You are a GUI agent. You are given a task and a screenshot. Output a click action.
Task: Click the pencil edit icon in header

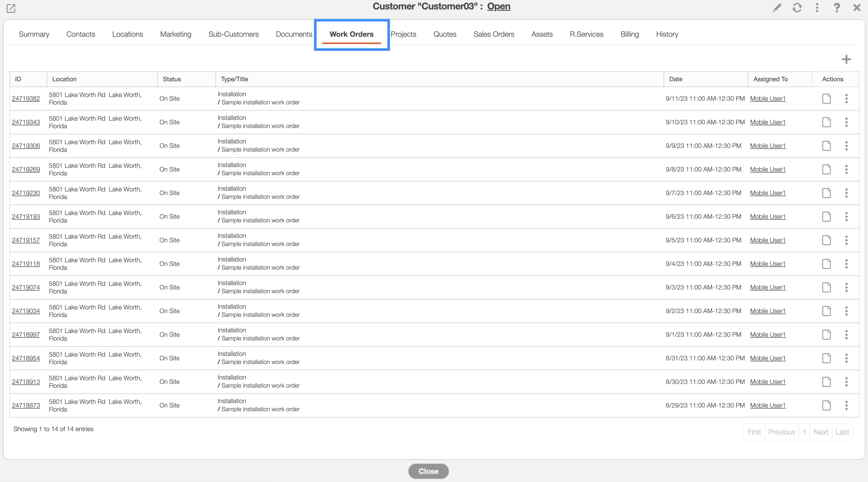coord(777,7)
